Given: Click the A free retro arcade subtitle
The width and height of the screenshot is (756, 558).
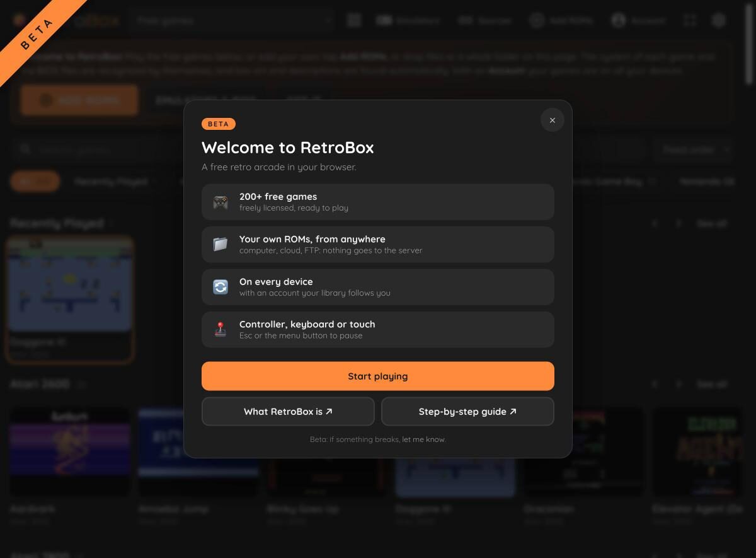Looking at the screenshot, I should (279, 167).
